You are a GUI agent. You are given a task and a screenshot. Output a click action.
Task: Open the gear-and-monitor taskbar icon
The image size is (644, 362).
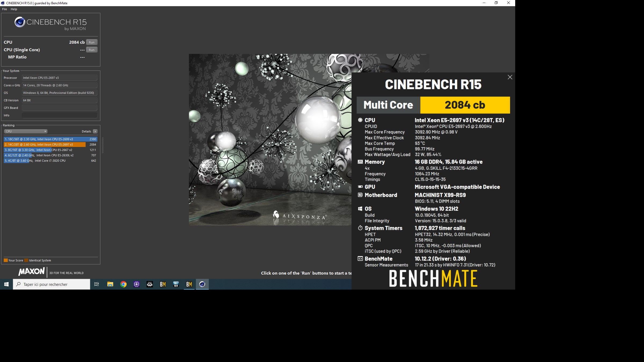tap(150, 284)
